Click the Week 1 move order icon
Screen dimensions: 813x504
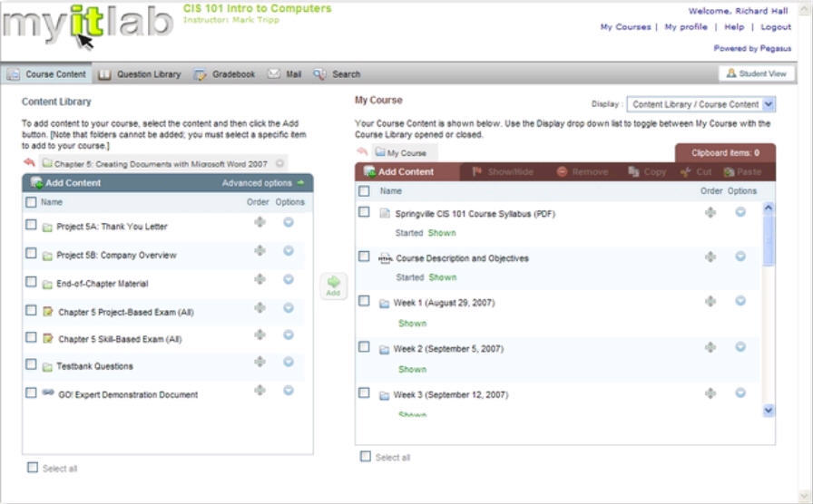pyautogui.click(x=710, y=301)
